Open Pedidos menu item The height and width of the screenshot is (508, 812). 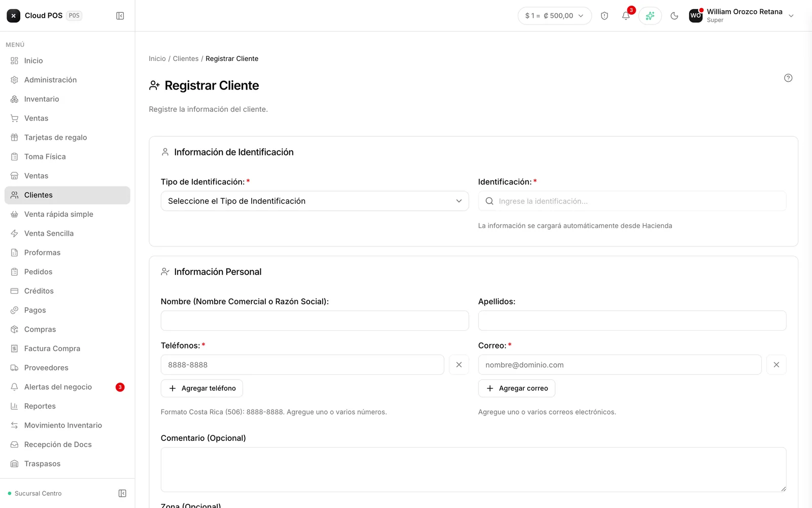coord(67,272)
